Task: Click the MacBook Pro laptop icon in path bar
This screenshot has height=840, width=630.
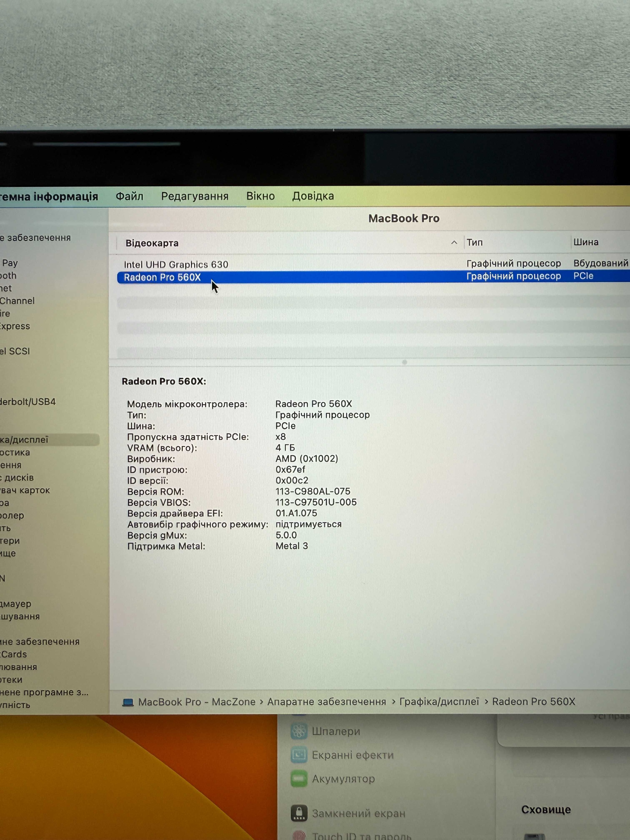Action: 128,702
